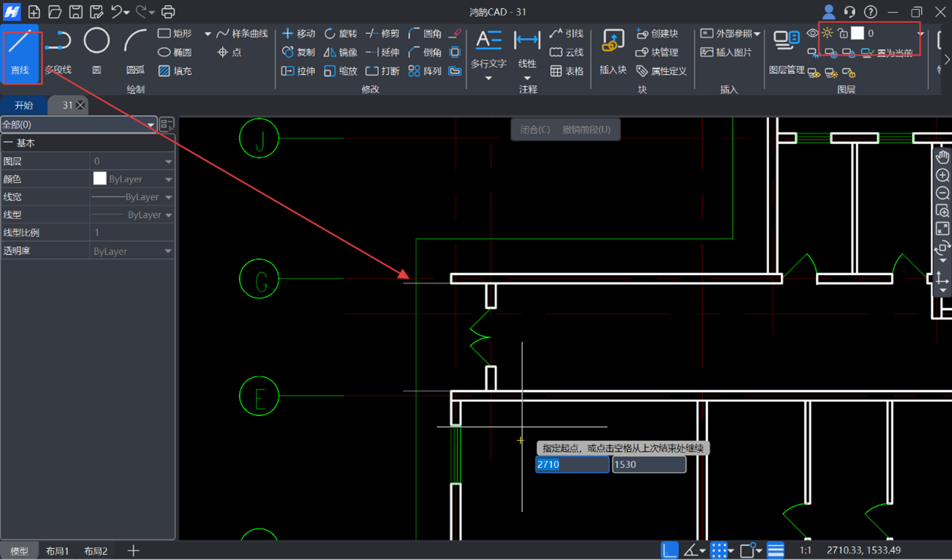952x560 pixels.
Task: Select the 直线 (Line) tool
Action: point(20,51)
